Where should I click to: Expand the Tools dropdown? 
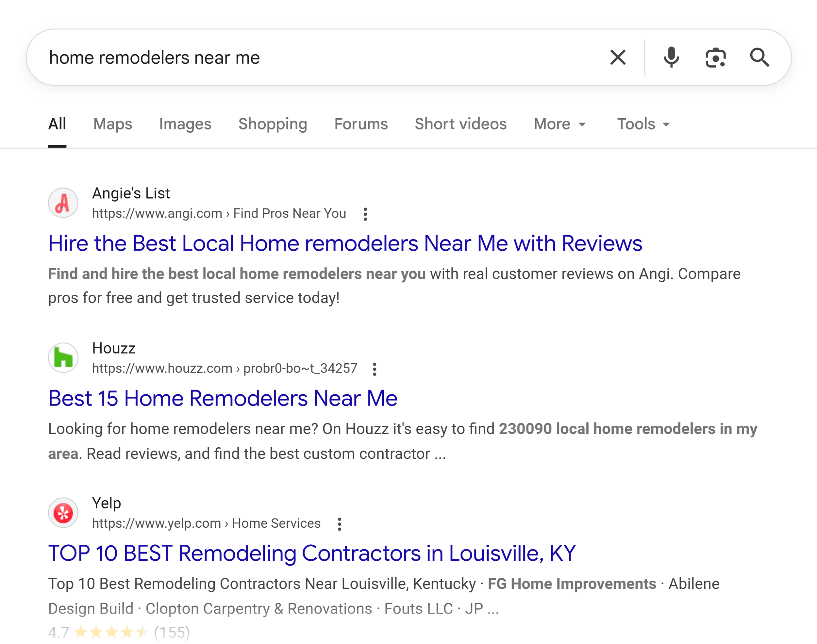coord(643,124)
